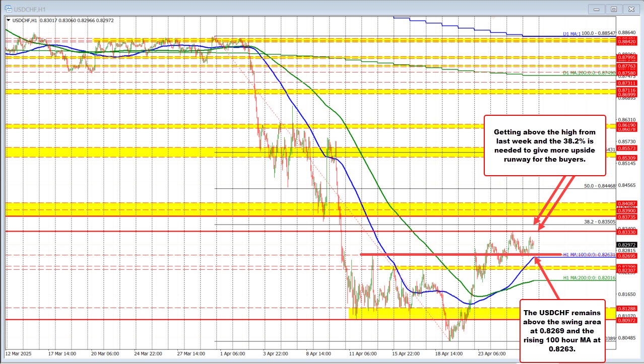Maximize the USDCHF chart window
This screenshot has width=644, height=364.
[x=614, y=9]
